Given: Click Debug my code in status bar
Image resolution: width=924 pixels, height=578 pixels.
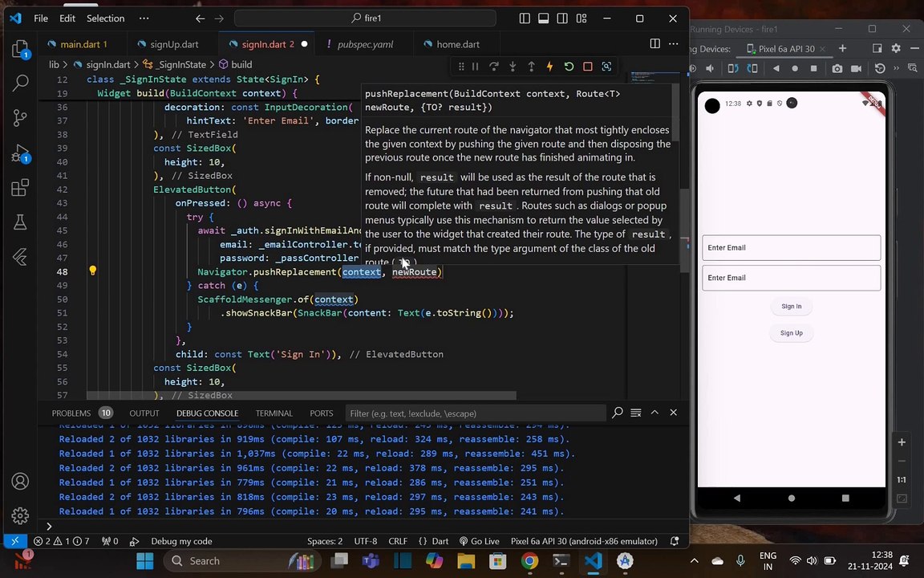Looking at the screenshot, I should [x=181, y=541].
